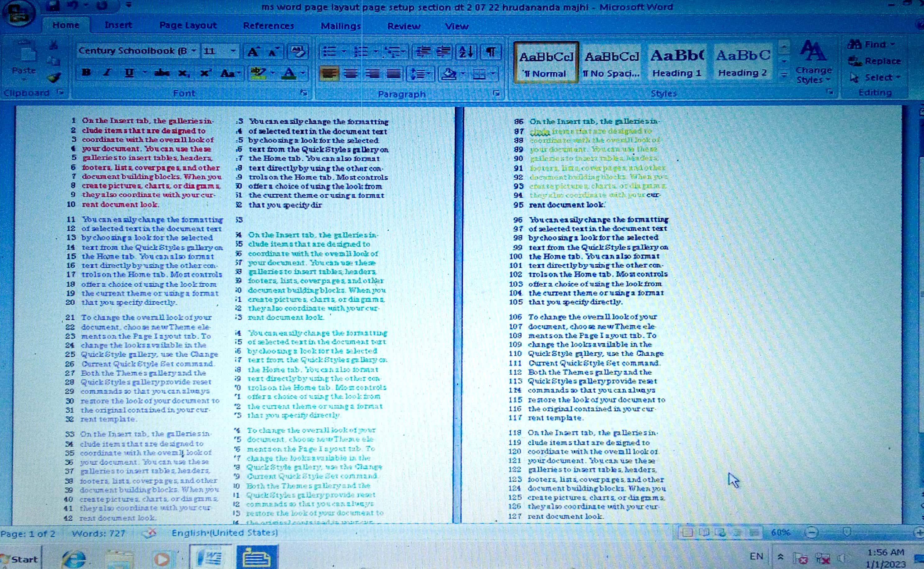924x569 pixels.
Task: Click the Sort A-Z icon
Action: (466, 52)
